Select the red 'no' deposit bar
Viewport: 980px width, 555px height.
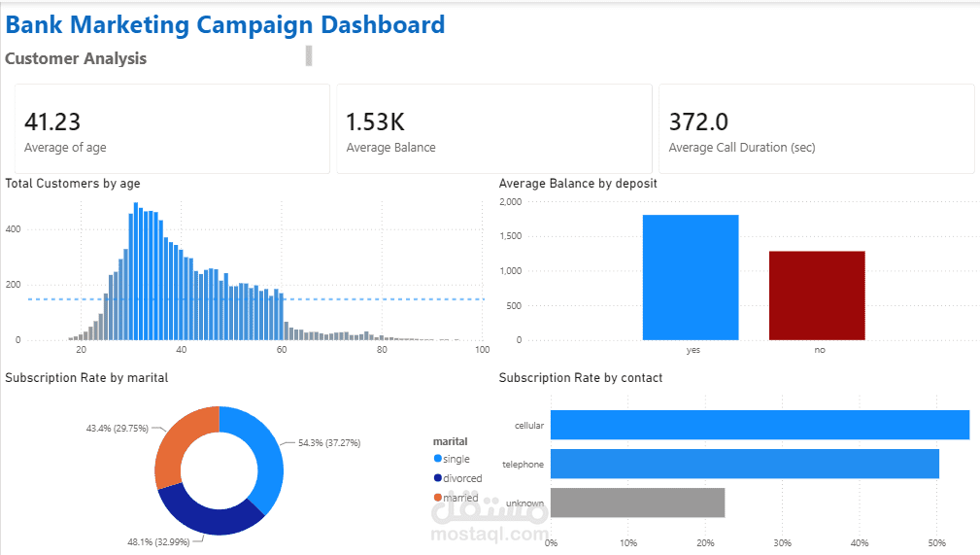pyautogui.click(x=817, y=295)
